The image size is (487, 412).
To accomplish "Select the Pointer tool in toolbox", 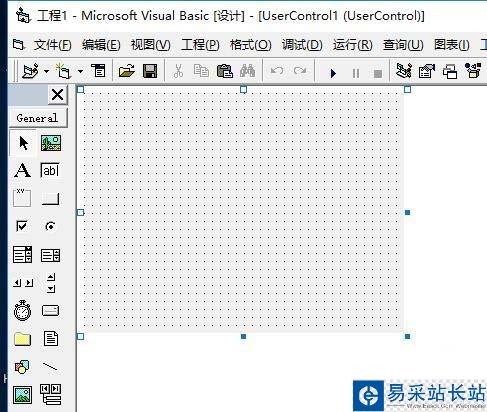I will (23, 143).
